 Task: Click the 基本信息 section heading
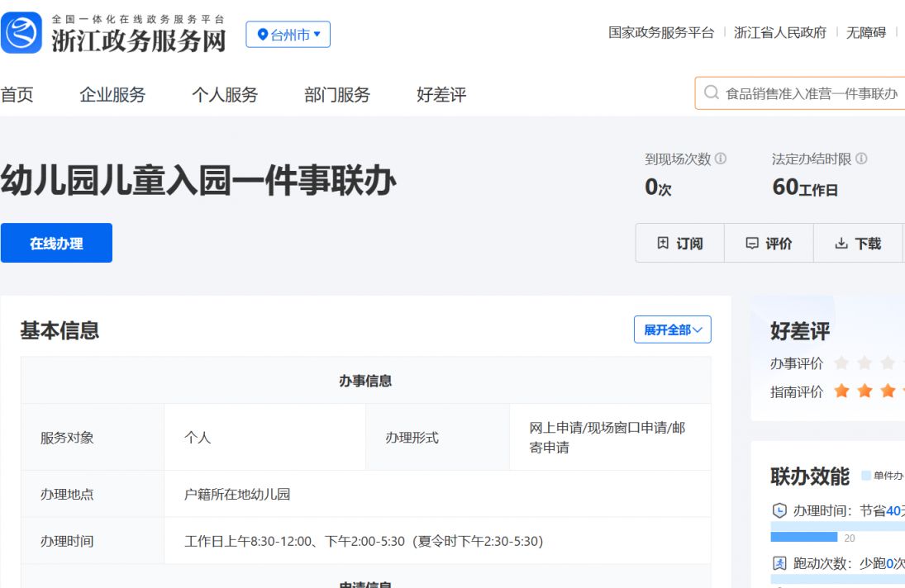60,330
